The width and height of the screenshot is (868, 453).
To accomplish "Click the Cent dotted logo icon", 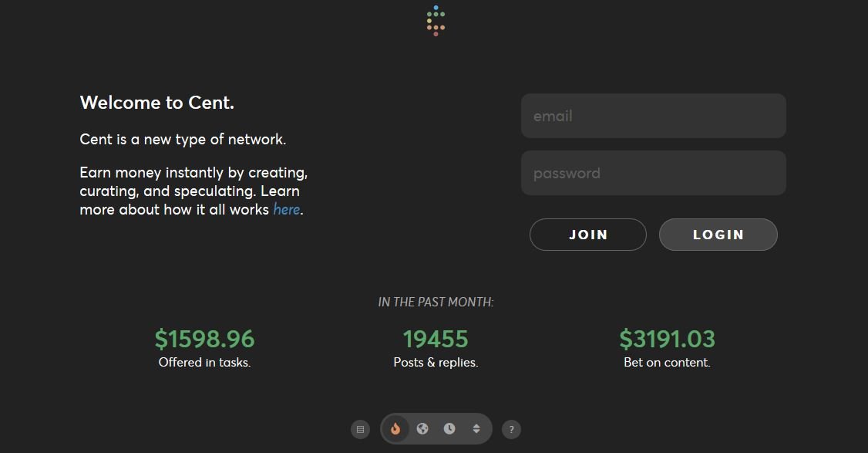I will pos(436,21).
